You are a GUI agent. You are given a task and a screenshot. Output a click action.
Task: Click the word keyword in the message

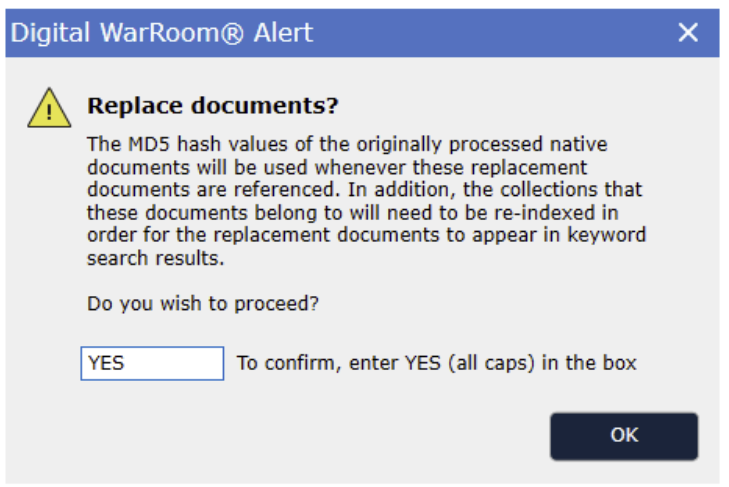coord(606,235)
